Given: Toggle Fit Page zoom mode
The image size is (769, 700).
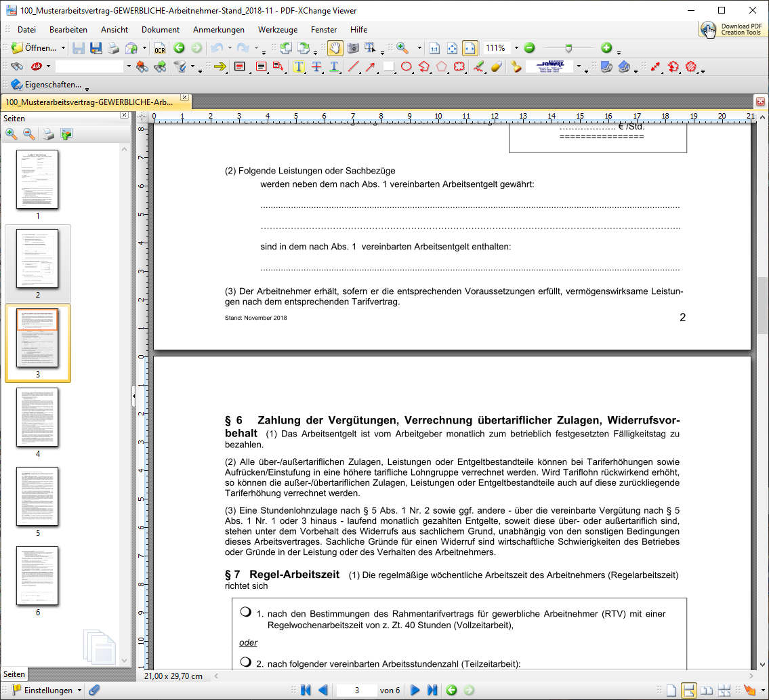Looking at the screenshot, I should coord(452,48).
